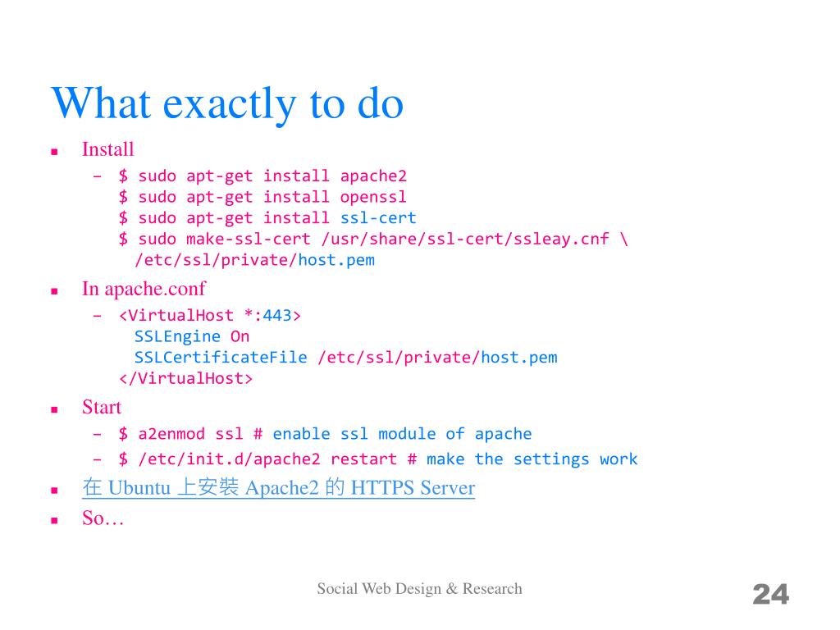Viewport: 840px width, 630px height.
Task: Click the '/etc/ssl/private/host.pem' continuation line under Install
Action: pyautogui.click(x=255, y=260)
